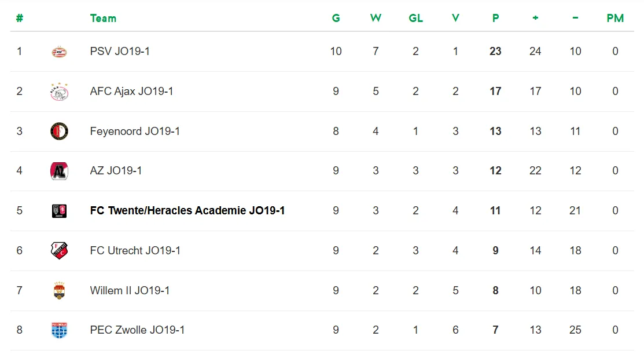644x358 pixels.
Task: Click the PSV club logo
Action: (x=59, y=52)
